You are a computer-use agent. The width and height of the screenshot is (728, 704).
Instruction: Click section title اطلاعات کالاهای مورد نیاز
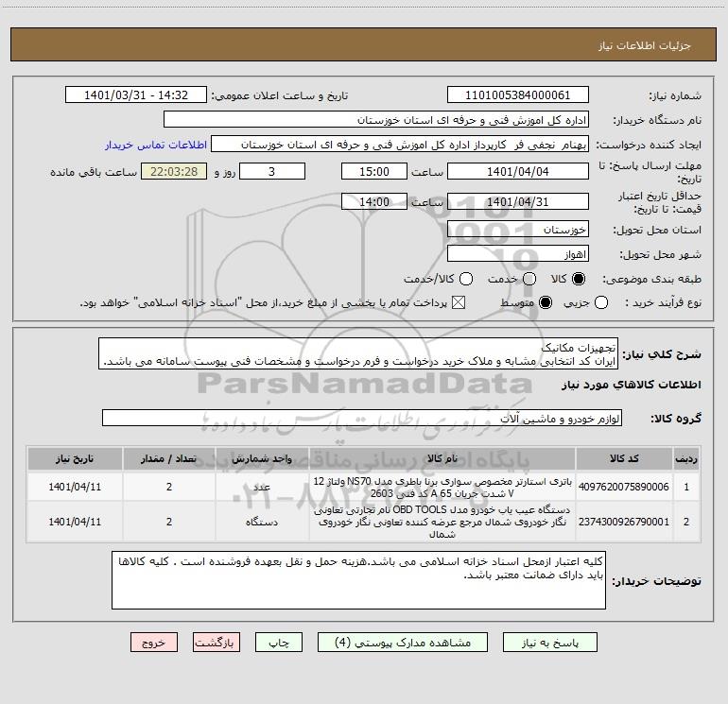pyautogui.click(x=631, y=385)
